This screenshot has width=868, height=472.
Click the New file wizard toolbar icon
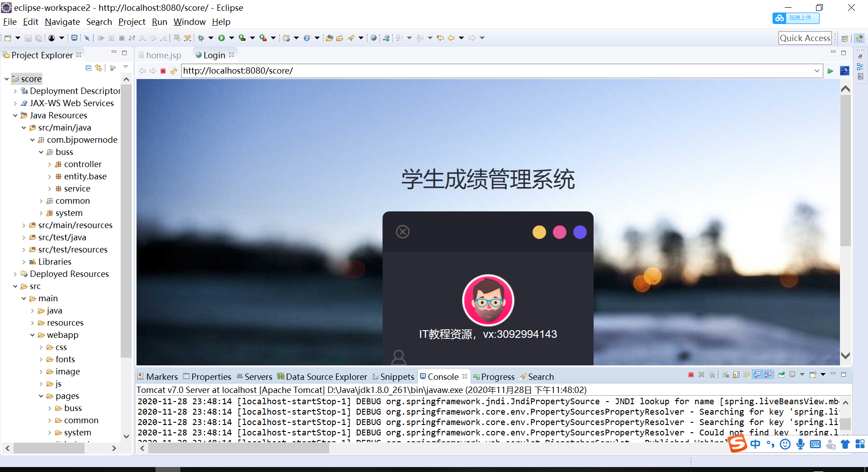pyautogui.click(x=8, y=38)
